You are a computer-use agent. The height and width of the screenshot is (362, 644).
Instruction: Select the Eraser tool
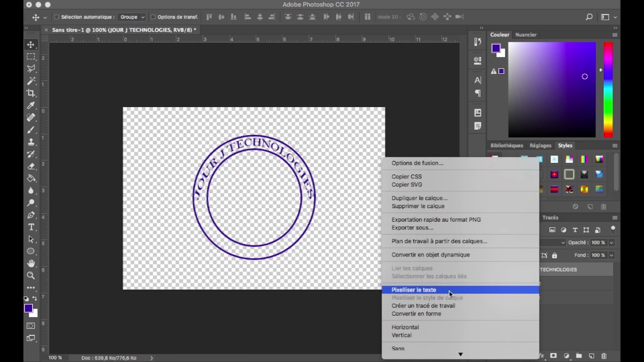coord(31,166)
